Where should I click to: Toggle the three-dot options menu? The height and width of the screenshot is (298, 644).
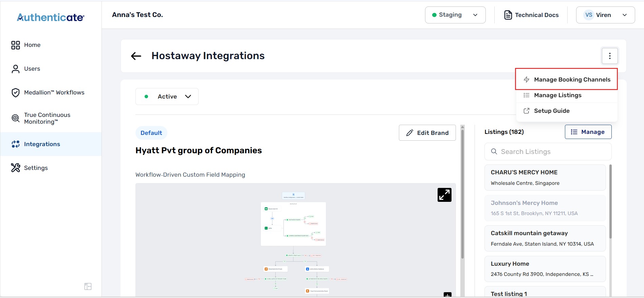(610, 56)
